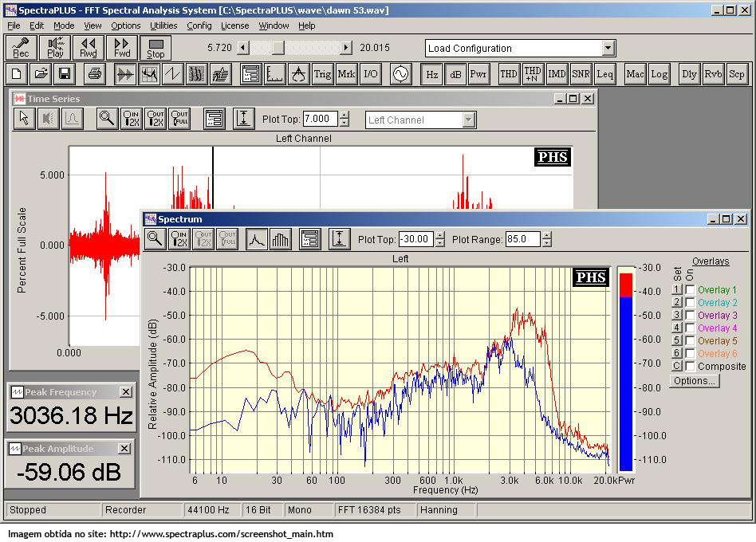
Task: Zoom out 2X in Time Series
Action: [x=156, y=119]
